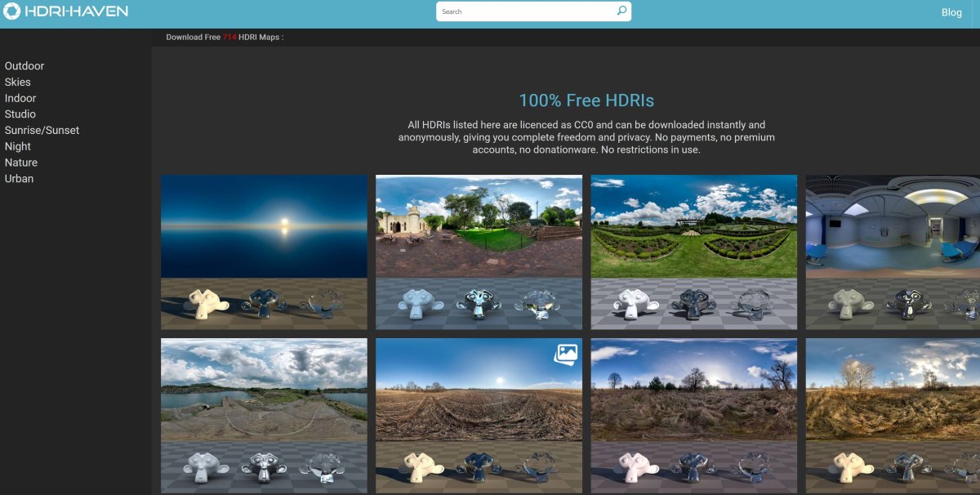This screenshot has width=980, height=495.
Task: Click the HDRI-HAVEN site title text
Action: pos(78,12)
